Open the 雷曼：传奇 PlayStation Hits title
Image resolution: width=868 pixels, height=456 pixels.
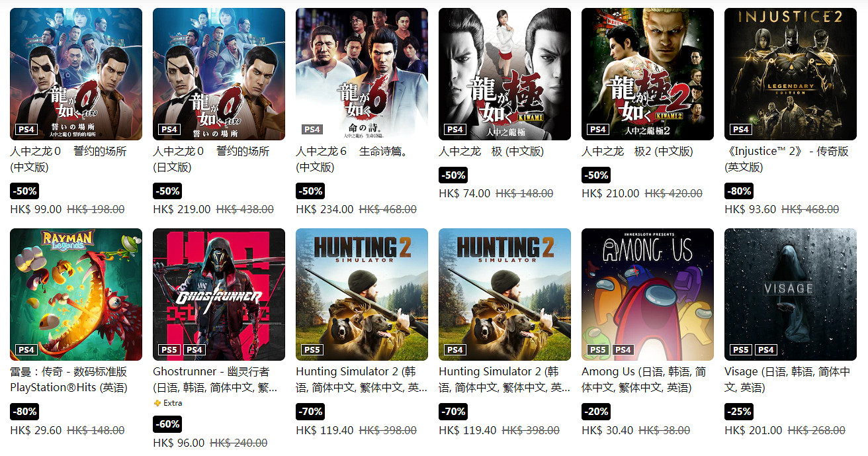point(69,379)
